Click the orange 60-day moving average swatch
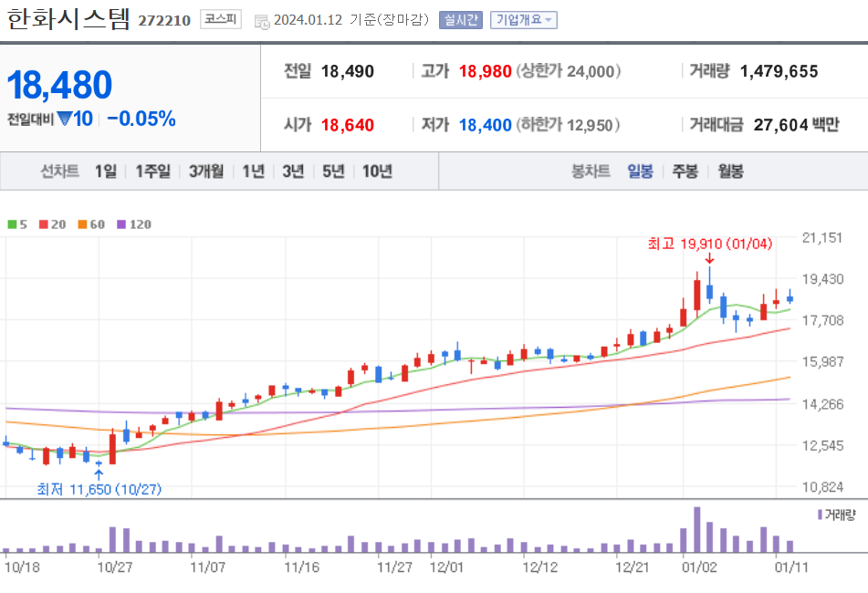The width and height of the screenshot is (868, 593). [82, 224]
